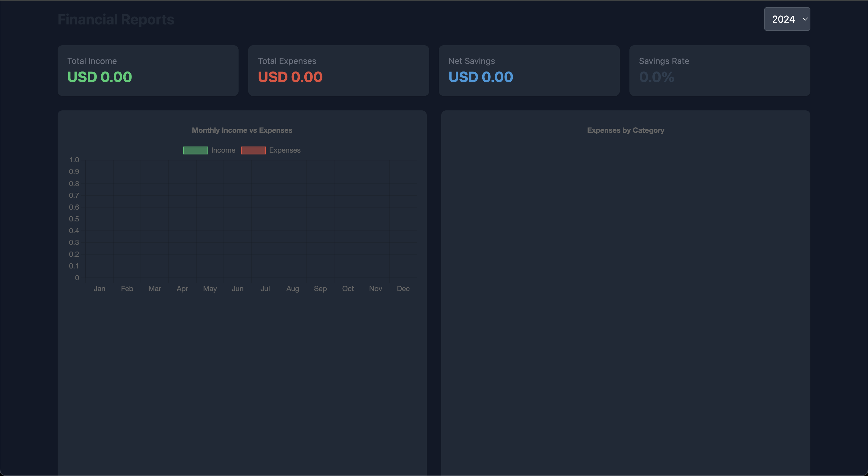The width and height of the screenshot is (868, 476).
Task: Select the Total Income summary card
Action: tap(148, 71)
